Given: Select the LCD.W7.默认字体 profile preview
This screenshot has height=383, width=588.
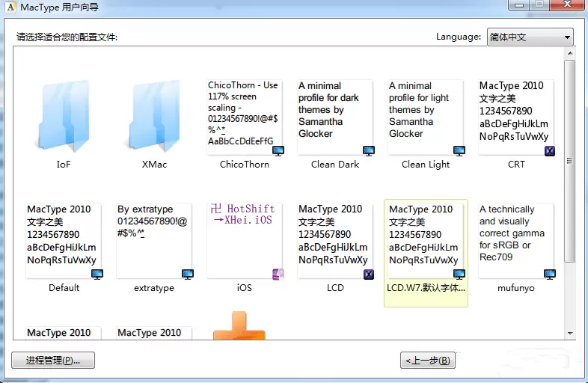Looking at the screenshot, I should (x=426, y=241).
